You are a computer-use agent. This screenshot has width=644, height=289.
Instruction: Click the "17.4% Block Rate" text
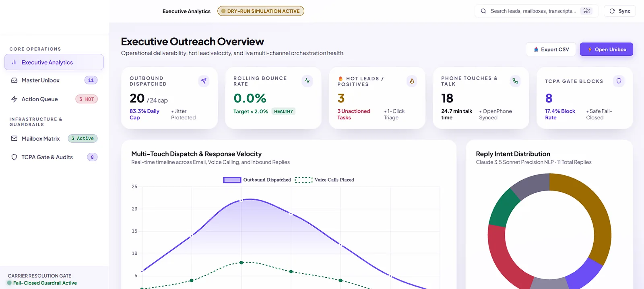pos(560,115)
